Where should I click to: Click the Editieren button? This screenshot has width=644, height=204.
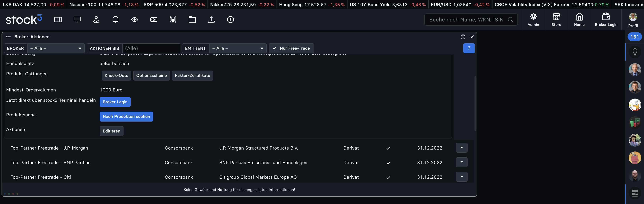(x=111, y=131)
